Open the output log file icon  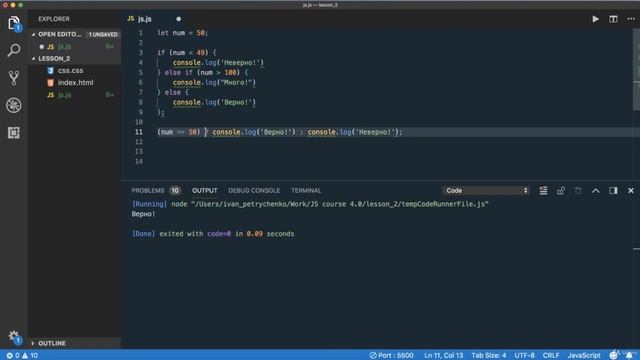[578, 191]
